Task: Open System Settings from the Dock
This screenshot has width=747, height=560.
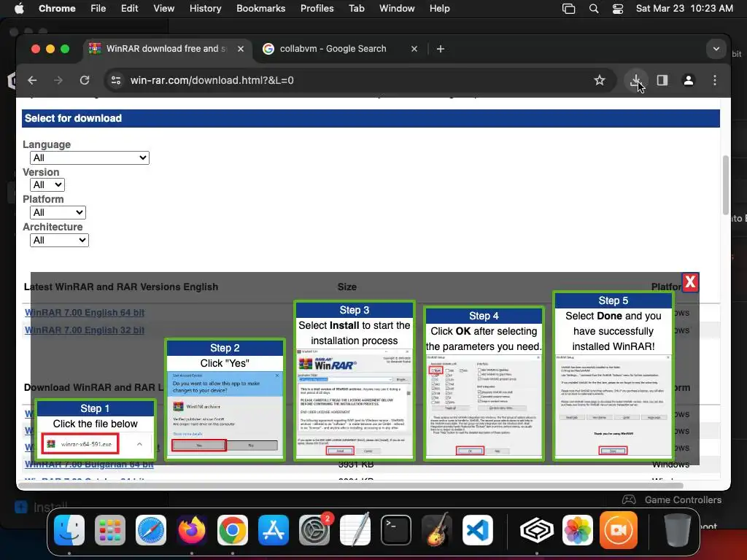Action: [x=314, y=530]
